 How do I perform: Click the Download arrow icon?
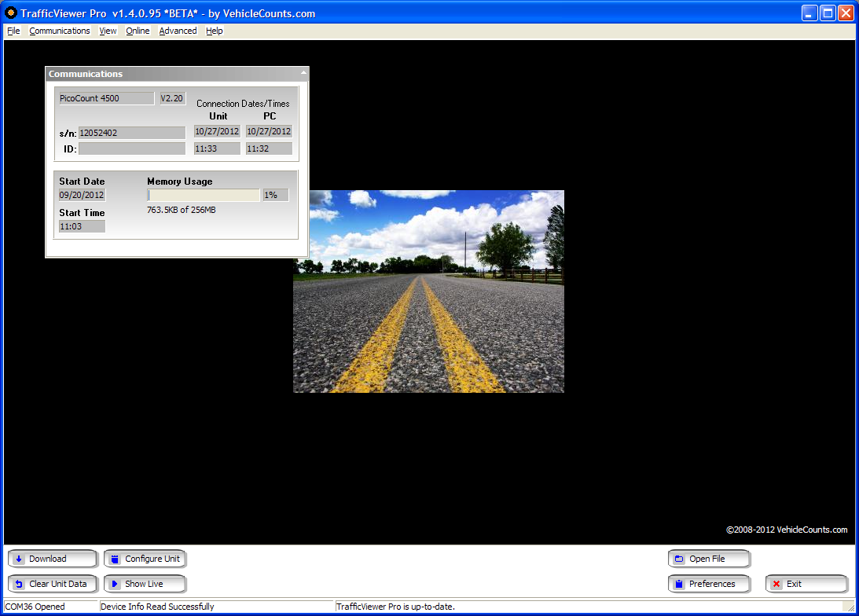[19, 559]
